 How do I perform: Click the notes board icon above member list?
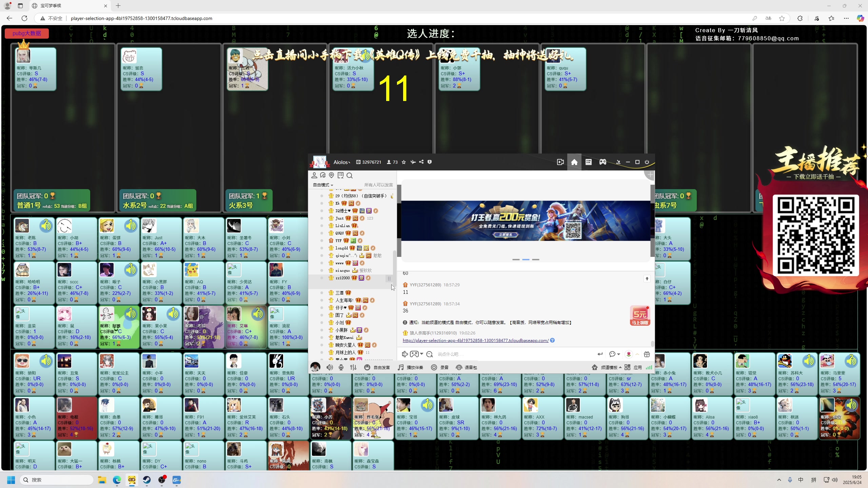coord(340,175)
